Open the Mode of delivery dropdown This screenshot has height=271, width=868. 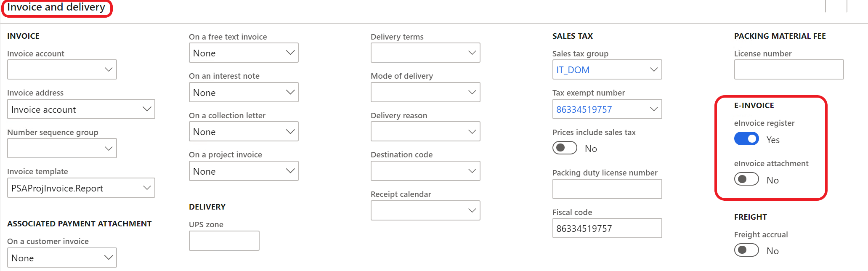pos(472,92)
